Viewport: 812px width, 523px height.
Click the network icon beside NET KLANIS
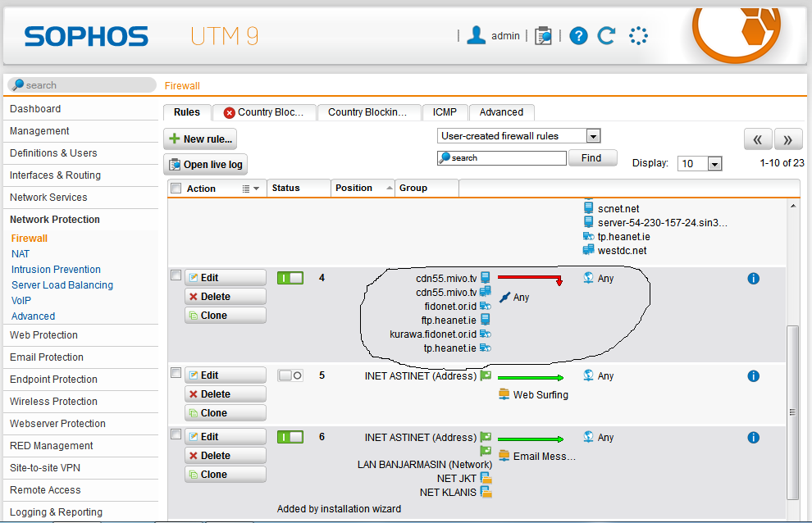pos(486,492)
